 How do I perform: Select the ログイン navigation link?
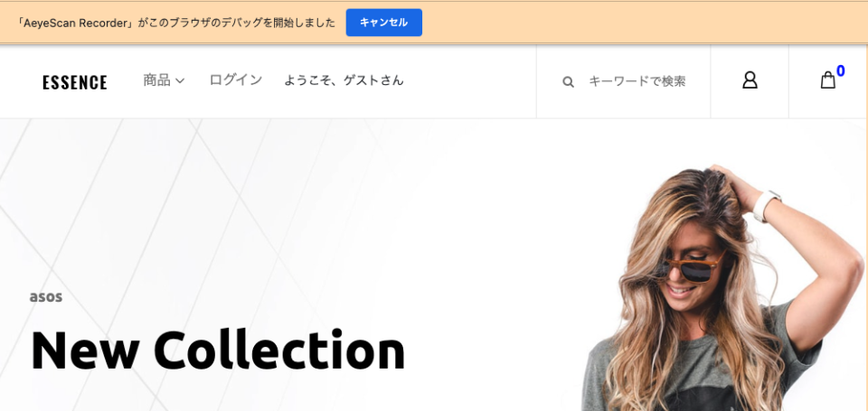[236, 80]
